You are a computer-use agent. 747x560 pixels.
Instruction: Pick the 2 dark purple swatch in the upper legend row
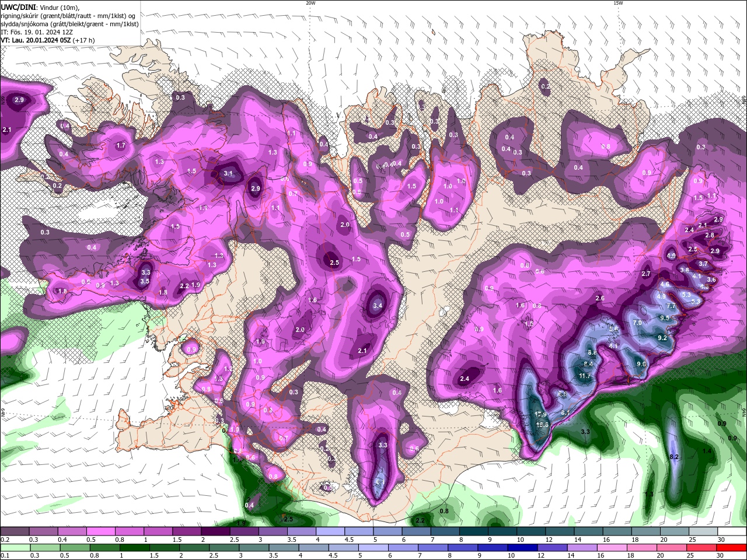click(215, 531)
